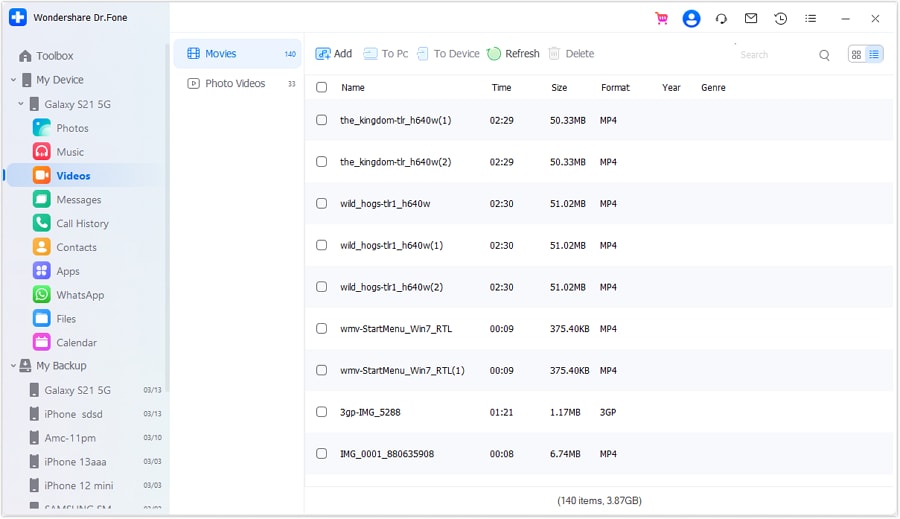This screenshot has width=900, height=519.
Task: Delete selected videos
Action: pos(571,54)
